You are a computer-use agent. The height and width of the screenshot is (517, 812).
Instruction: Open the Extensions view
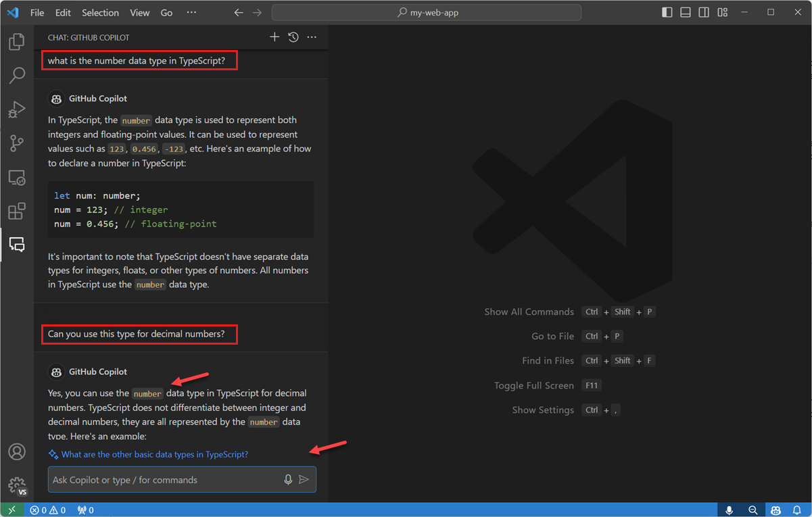17,211
